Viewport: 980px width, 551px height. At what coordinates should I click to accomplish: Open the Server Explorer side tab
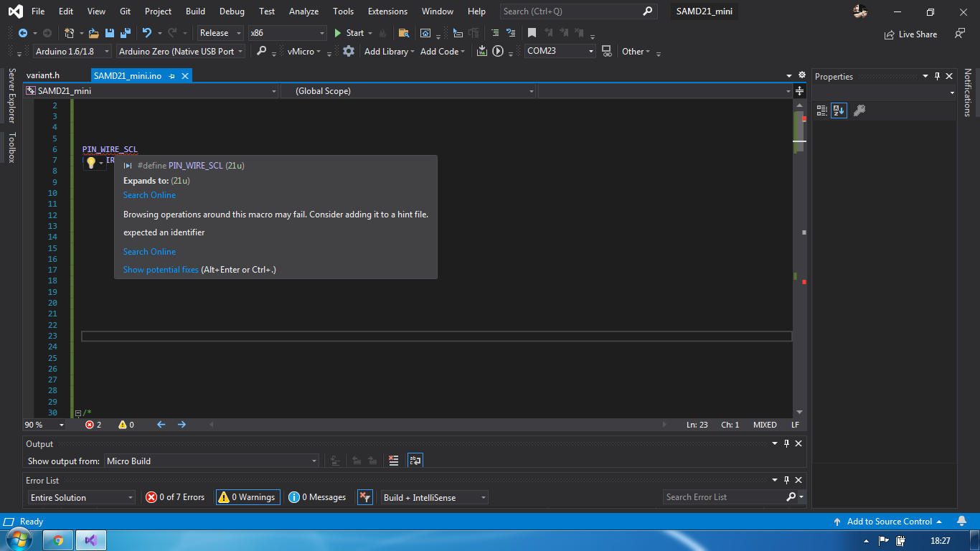[11, 95]
